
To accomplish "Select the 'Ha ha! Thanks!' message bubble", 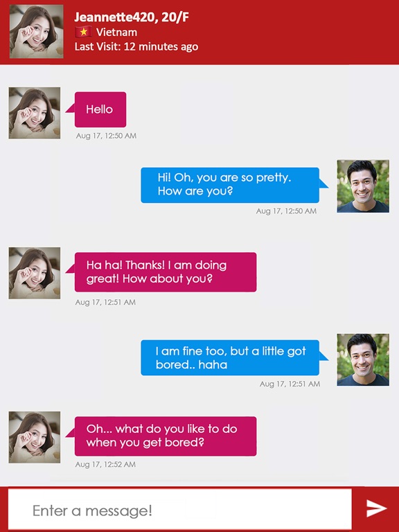I will [x=166, y=272].
